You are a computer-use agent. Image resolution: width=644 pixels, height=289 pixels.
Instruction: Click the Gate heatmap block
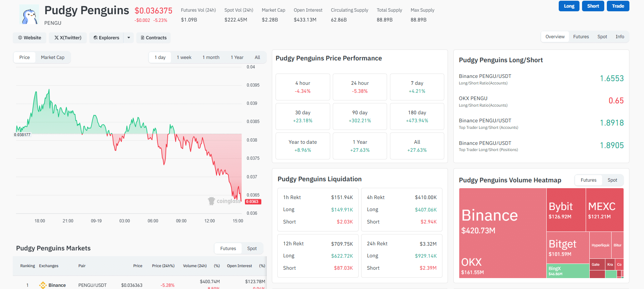[x=597, y=265]
